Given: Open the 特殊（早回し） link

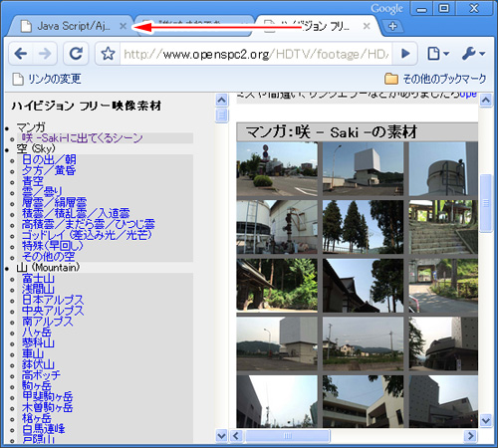Looking at the screenshot, I should (x=53, y=246).
